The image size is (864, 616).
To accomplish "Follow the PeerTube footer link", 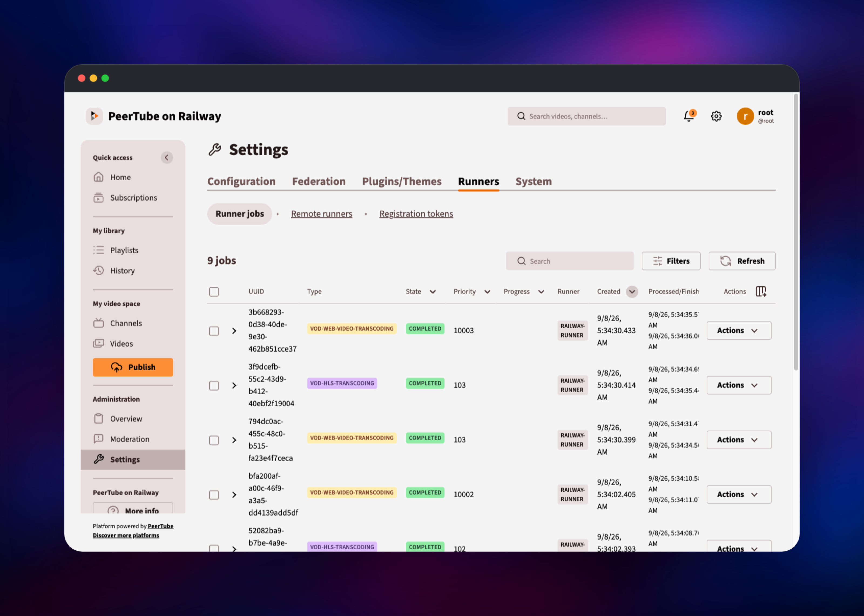I will [160, 526].
